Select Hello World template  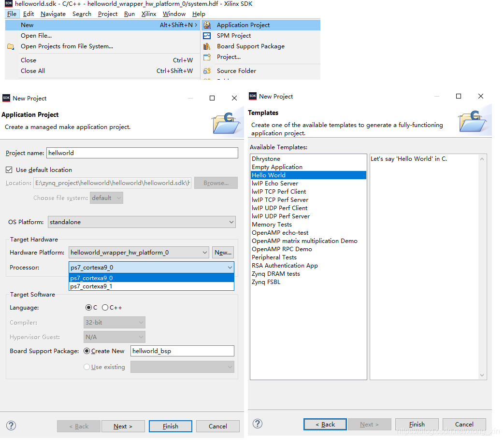click(308, 175)
